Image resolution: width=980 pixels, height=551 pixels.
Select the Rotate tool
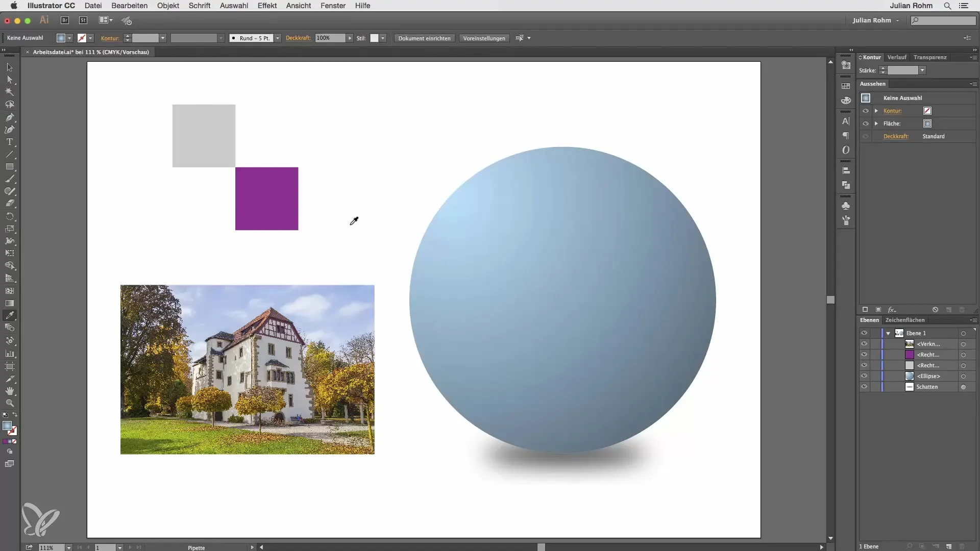[10, 216]
